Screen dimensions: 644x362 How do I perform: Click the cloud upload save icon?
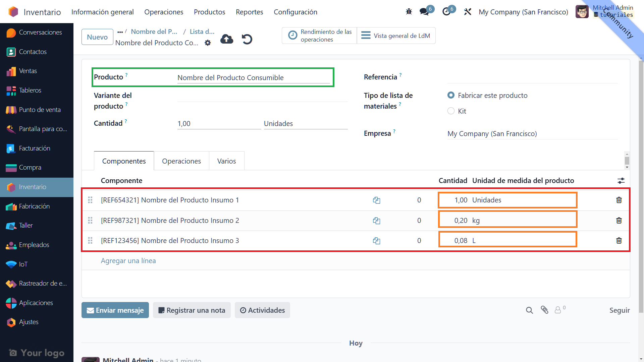tap(227, 39)
